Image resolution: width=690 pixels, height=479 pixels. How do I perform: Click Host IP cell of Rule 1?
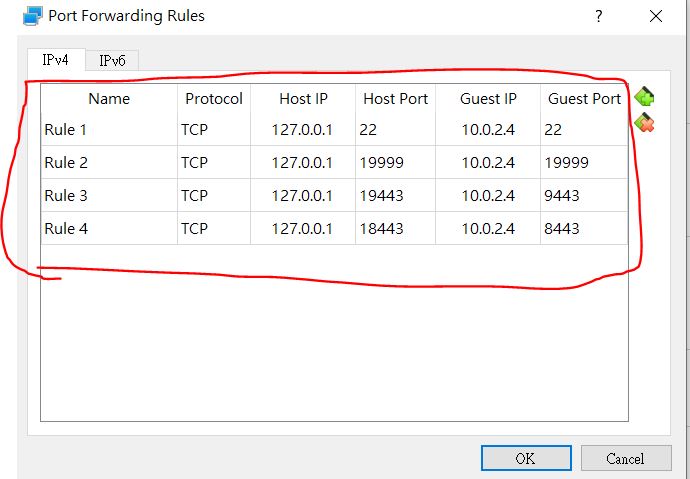(302, 129)
